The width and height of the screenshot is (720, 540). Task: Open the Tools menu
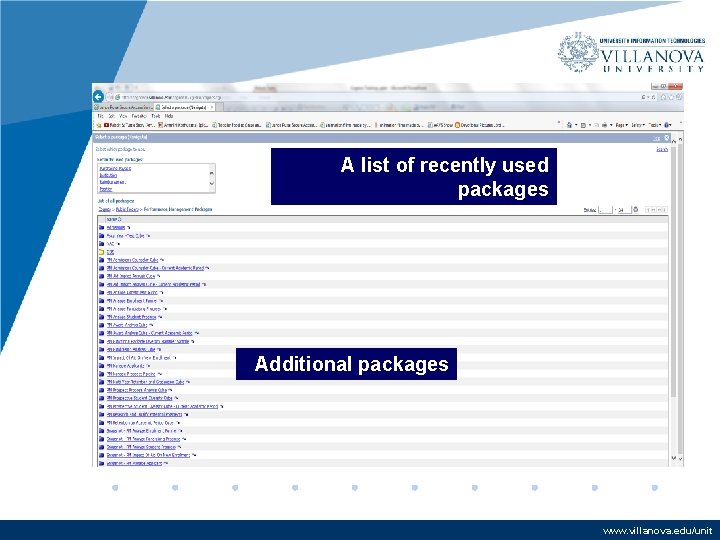(156, 116)
